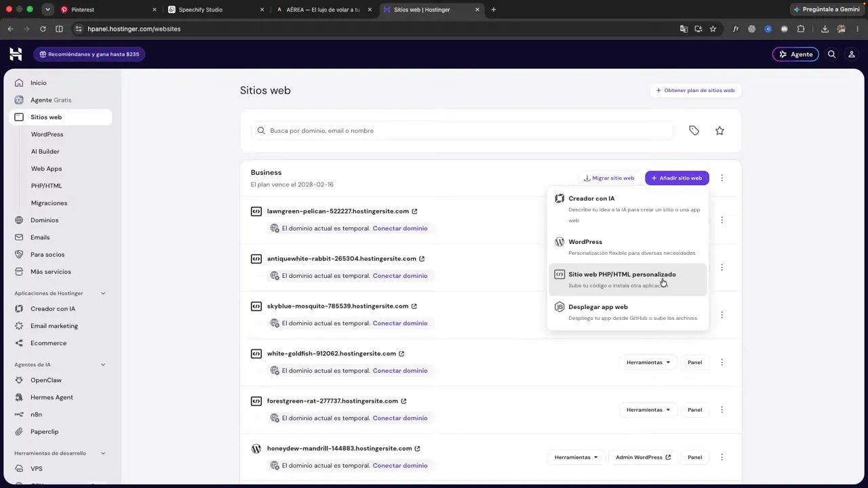Open Admin WordPress for honeydew-mandrill-144883
The image size is (868, 488).
[x=643, y=457]
